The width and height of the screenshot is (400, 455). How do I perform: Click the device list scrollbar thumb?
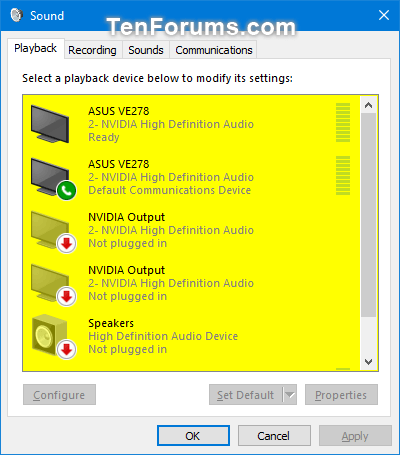coord(368,215)
